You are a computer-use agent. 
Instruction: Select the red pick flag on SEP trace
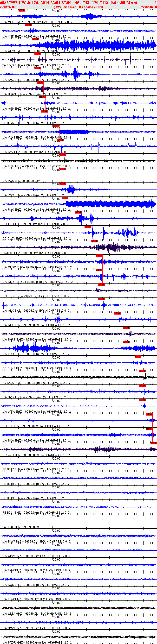150,414
